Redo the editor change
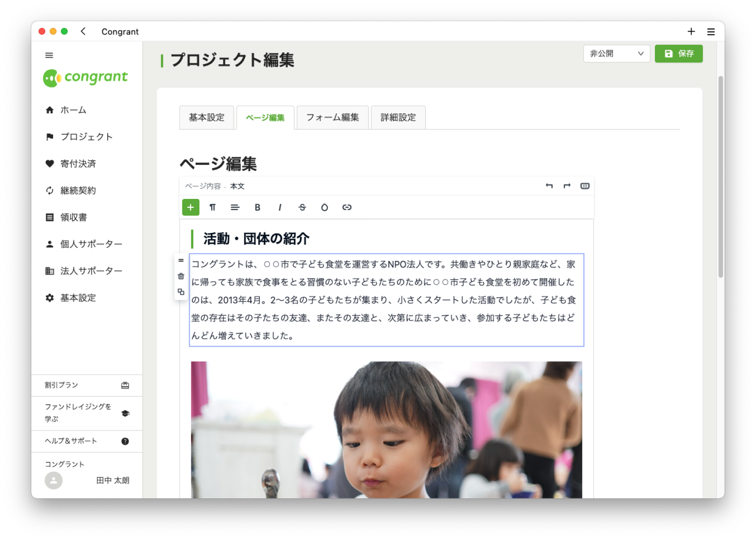Viewport: 756px width, 540px height. (x=567, y=186)
